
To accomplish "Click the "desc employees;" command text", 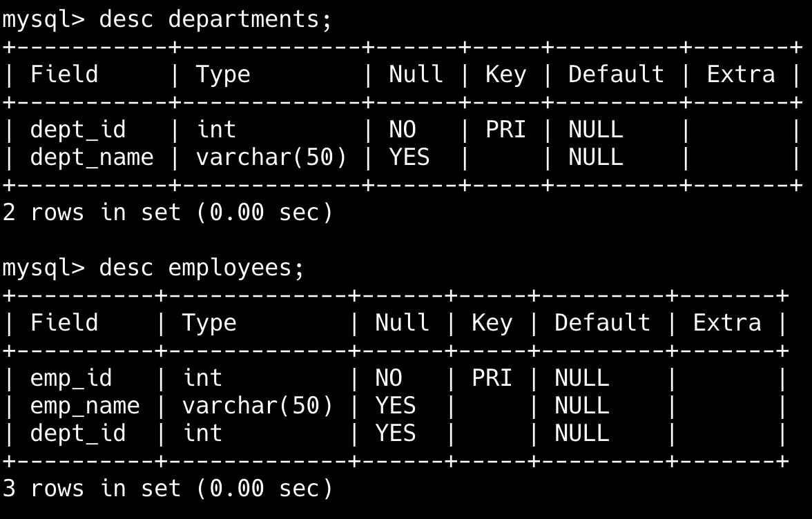I will click(202, 268).
